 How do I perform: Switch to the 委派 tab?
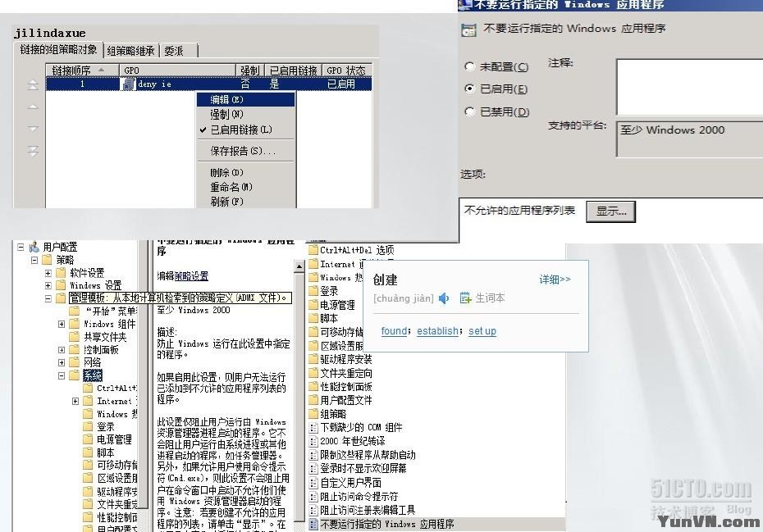click(178, 51)
